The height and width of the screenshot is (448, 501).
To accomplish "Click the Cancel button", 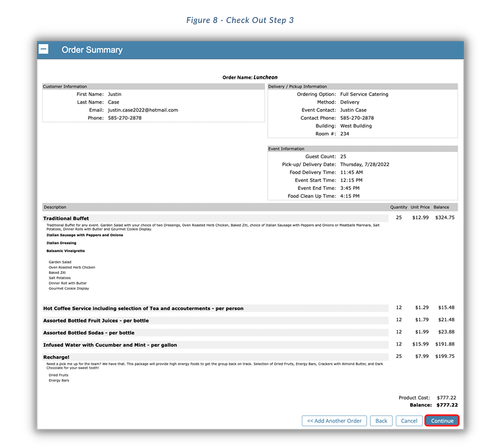I will (409, 420).
